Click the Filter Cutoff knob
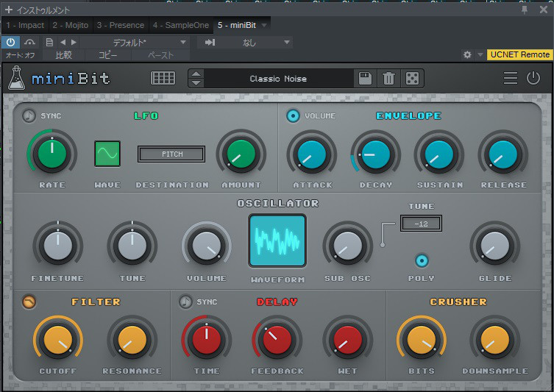This screenshot has width=554, height=392. point(58,340)
